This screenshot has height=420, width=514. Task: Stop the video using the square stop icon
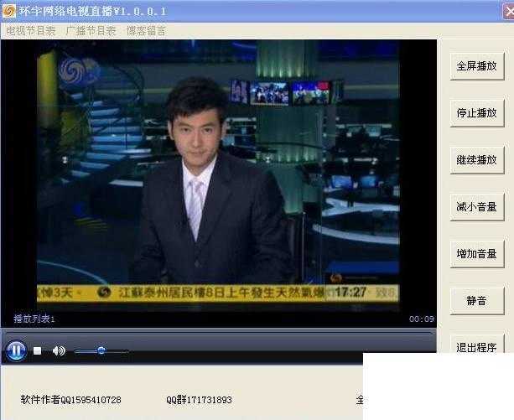(38, 351)
